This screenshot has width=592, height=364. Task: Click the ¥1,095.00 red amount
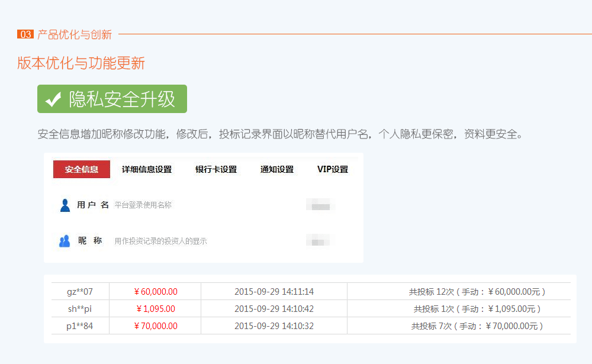point(156,309)
